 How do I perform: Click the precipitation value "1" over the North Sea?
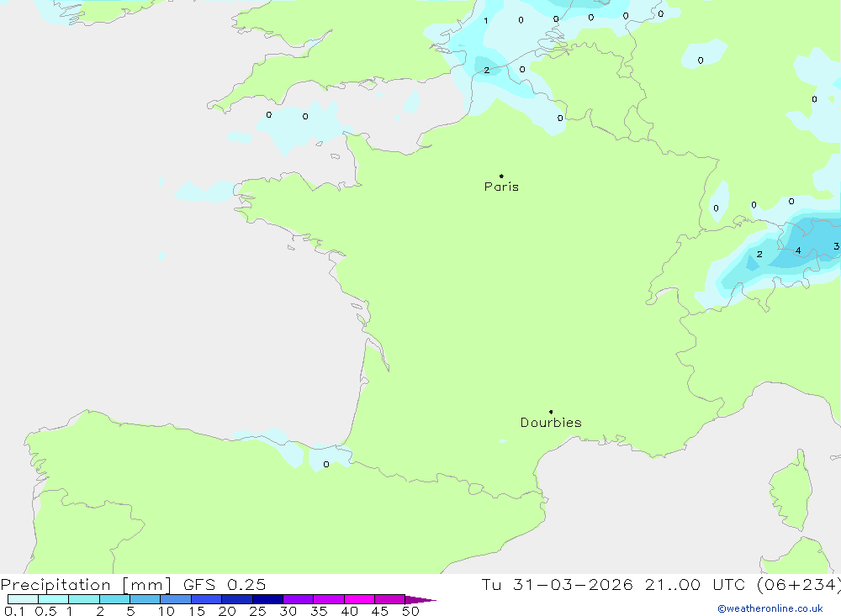click(x=486, y=21)
